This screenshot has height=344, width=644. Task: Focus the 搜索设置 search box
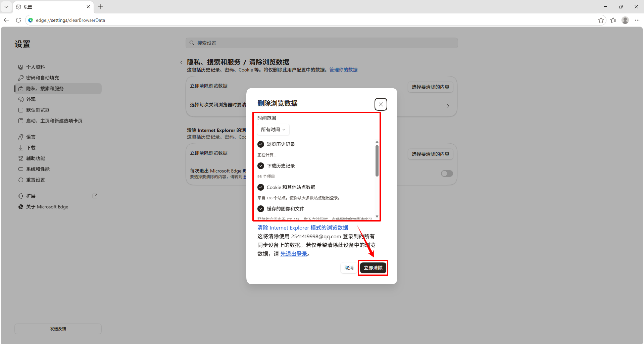point(321,43)
